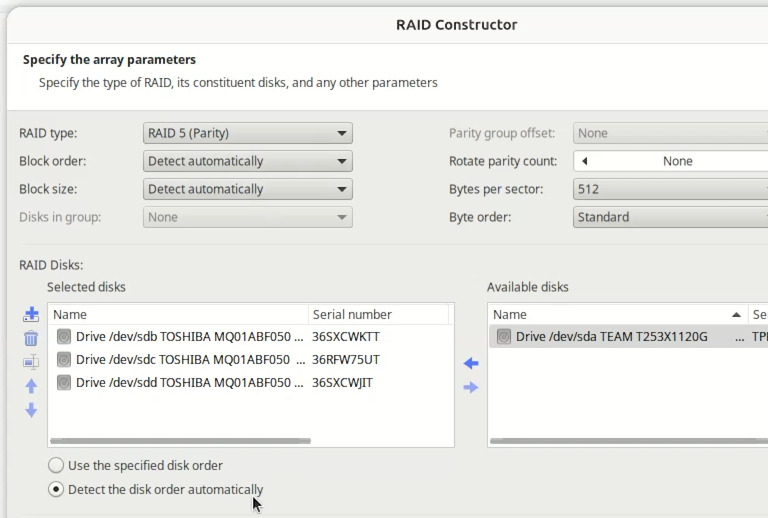
Task: Open the RAID type dropdown
Action: [x=248, y=133]
